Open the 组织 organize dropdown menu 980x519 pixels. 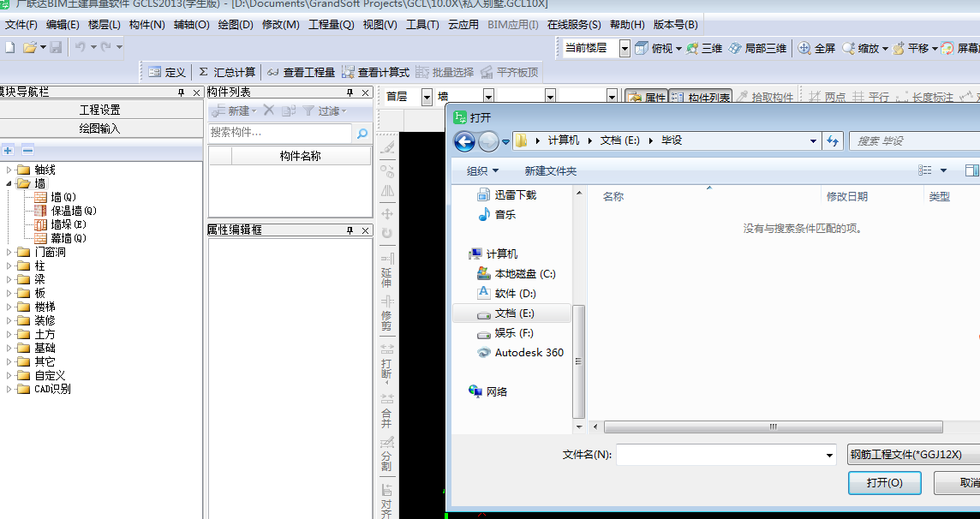[482, 171]
